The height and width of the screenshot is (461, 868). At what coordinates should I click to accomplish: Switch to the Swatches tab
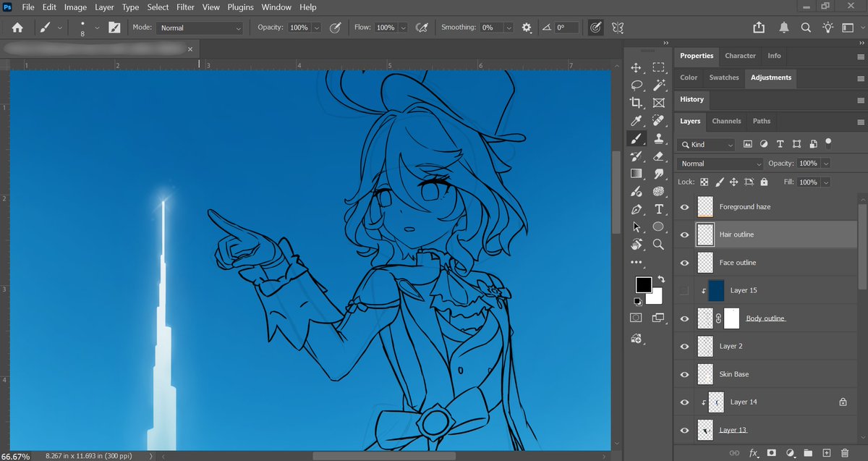click(724, 77)
